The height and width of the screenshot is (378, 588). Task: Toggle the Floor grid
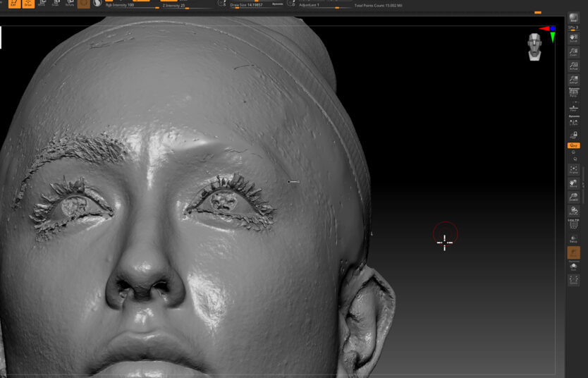573,108
